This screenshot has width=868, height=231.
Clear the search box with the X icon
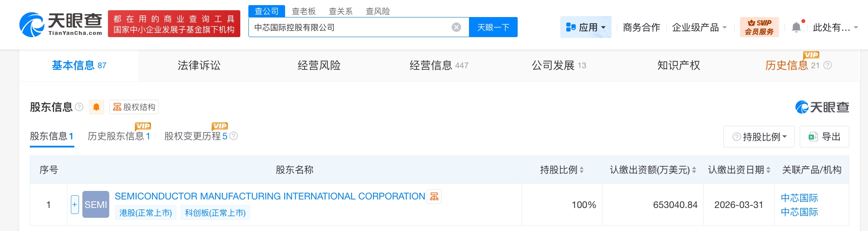pos(456,27)
